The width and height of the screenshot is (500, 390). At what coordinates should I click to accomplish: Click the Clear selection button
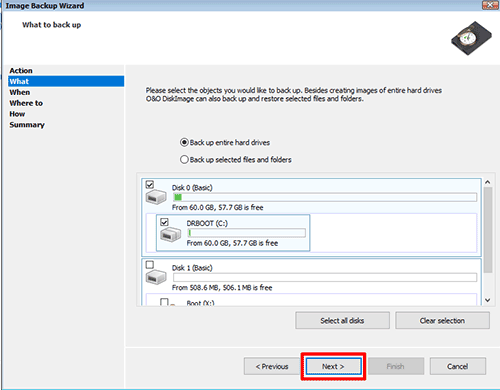point(442,320)
